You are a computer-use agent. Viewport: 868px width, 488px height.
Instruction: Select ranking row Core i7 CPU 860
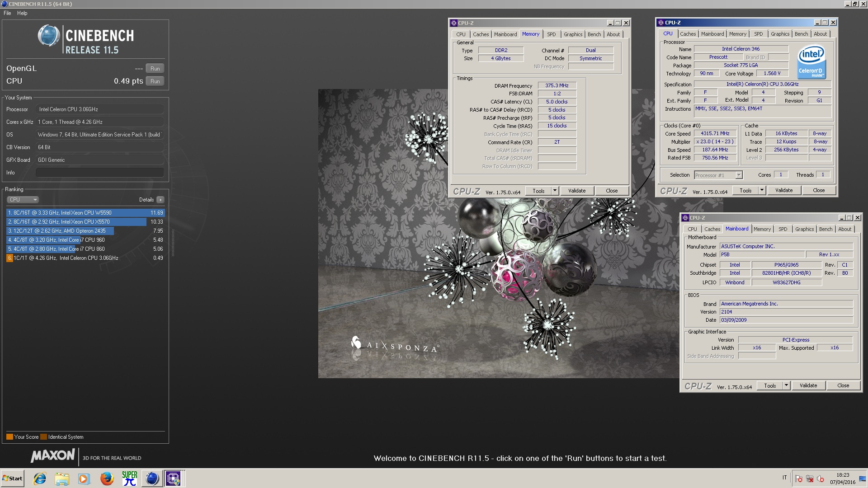[x=85, y=249]
